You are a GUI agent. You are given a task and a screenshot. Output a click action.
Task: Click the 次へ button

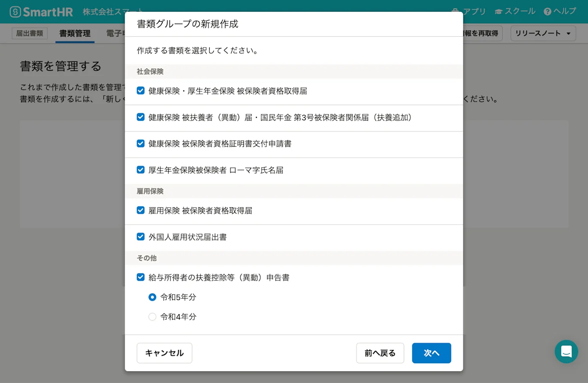point(431,353)
